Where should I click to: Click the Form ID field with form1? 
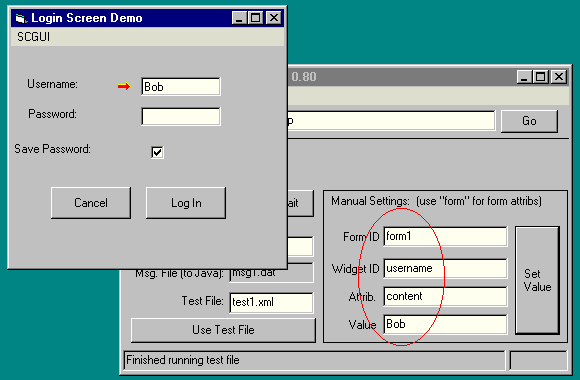click(x=445, y=236)
